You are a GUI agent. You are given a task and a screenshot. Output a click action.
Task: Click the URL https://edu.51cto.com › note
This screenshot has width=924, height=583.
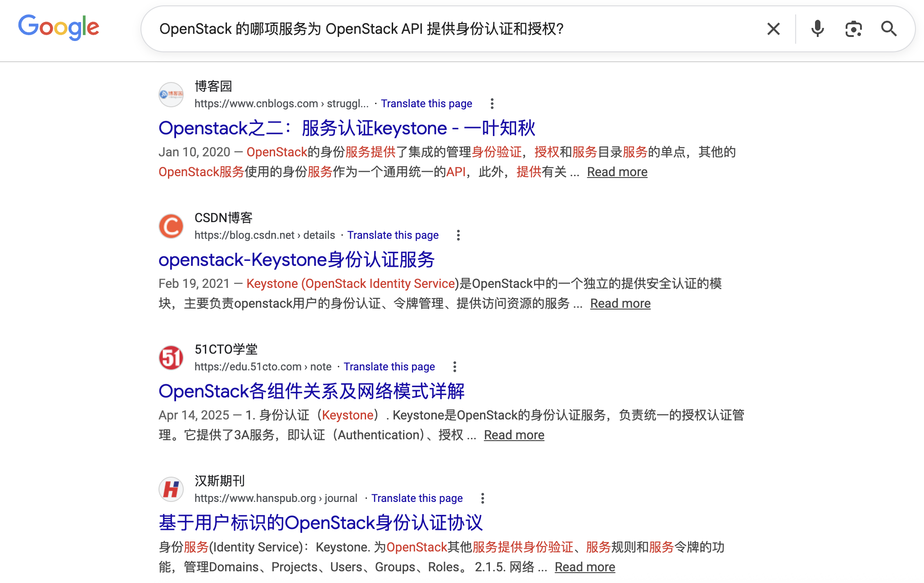click(x=263, y=367)
